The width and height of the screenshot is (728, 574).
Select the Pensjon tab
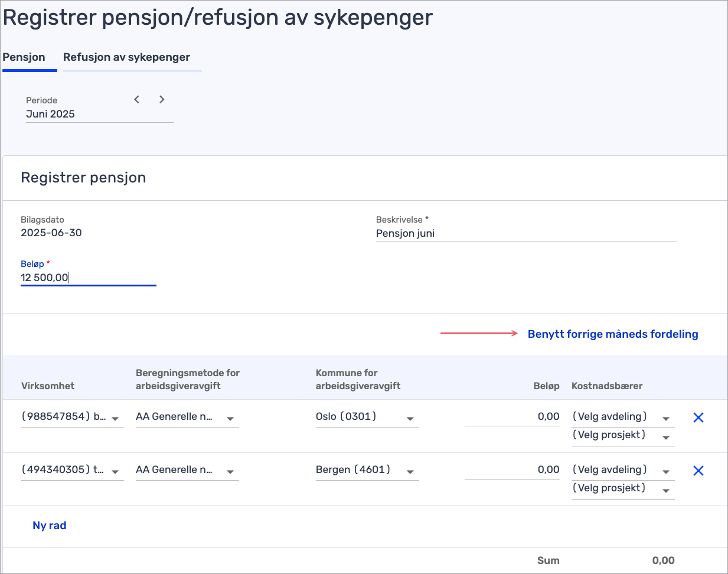pyautogui.click(x=24, y=57)
